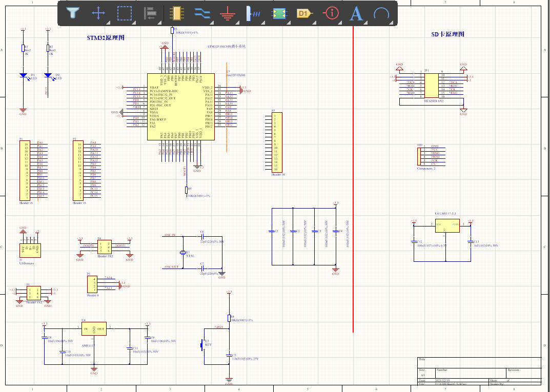Click the U3 KEY push button symbol

(x=202, y=345)
